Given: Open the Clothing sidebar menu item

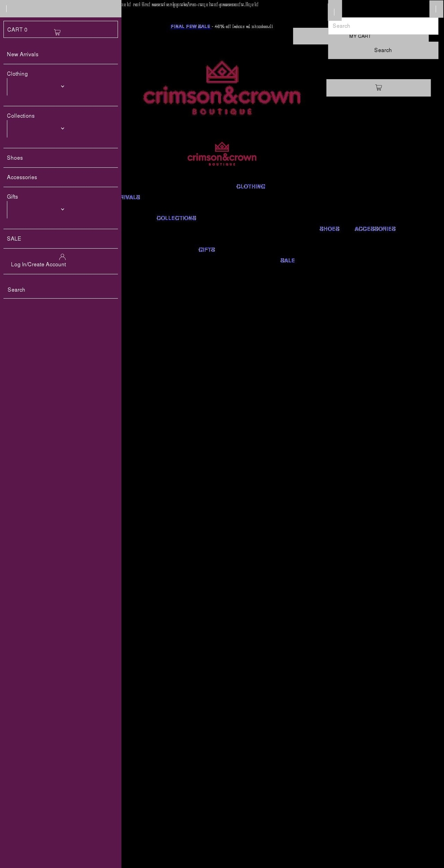Looking at the screenshot, I should click(18, 74).
